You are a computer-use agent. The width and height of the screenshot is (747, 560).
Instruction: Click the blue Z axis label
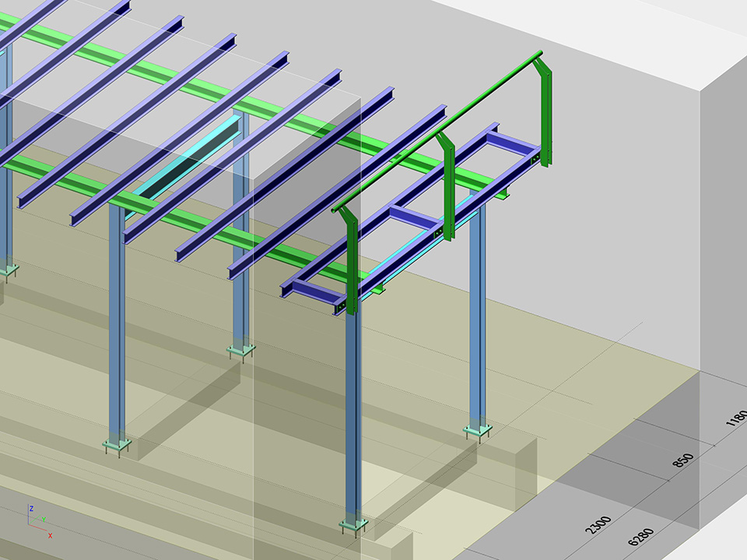[30, 508]
